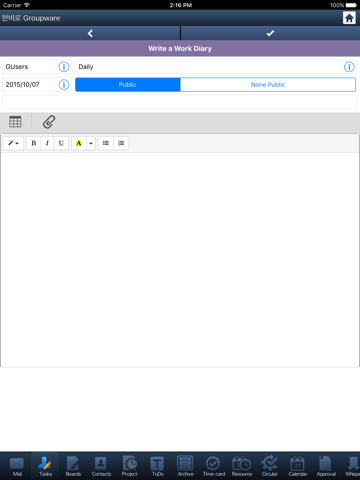Click inside the diary text editor area
The height and width of the screenshot is (480, 360).
click(x=180, y=260)
